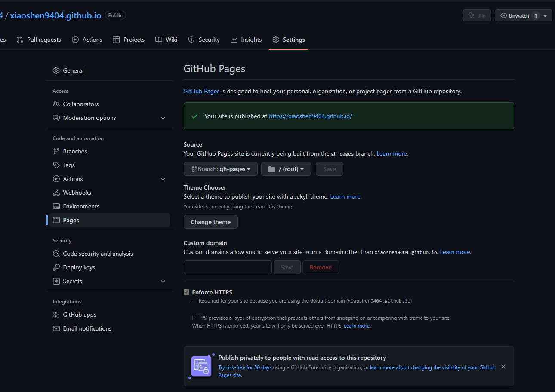Image resolution: width=555 pixels, height=392 pixels.
Task: Click the Moderation options comment icon
Action: click(56, 118)
